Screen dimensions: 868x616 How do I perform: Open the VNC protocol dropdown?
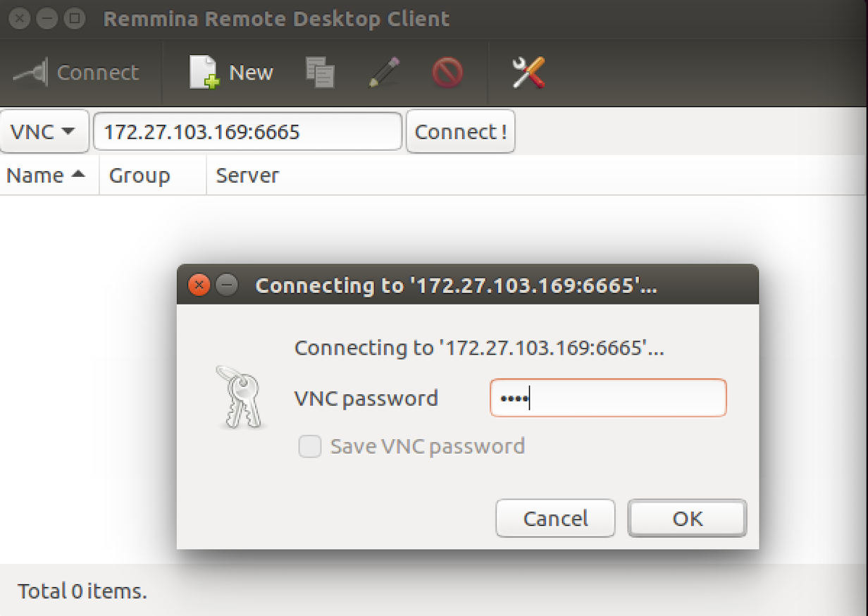point(44,131)
